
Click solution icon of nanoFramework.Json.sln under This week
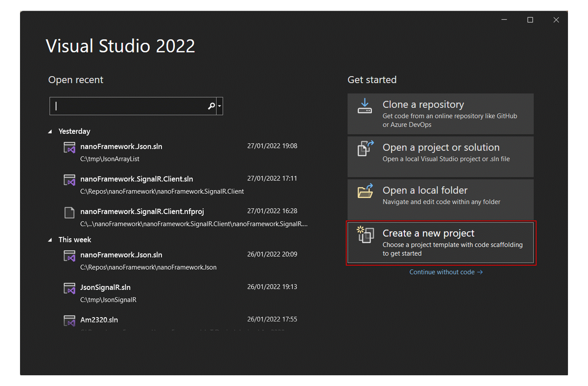tap(69, 256)
